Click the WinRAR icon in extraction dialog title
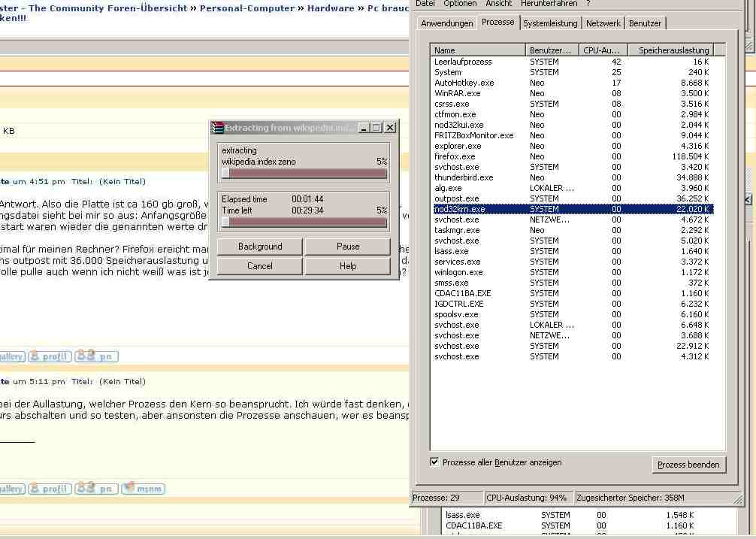The height and width of the screenshot is (539, 756). point(217,128)
